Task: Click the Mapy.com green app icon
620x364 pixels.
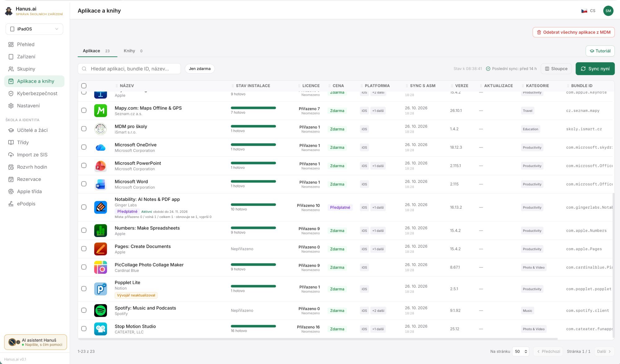Action: [100, 111]
